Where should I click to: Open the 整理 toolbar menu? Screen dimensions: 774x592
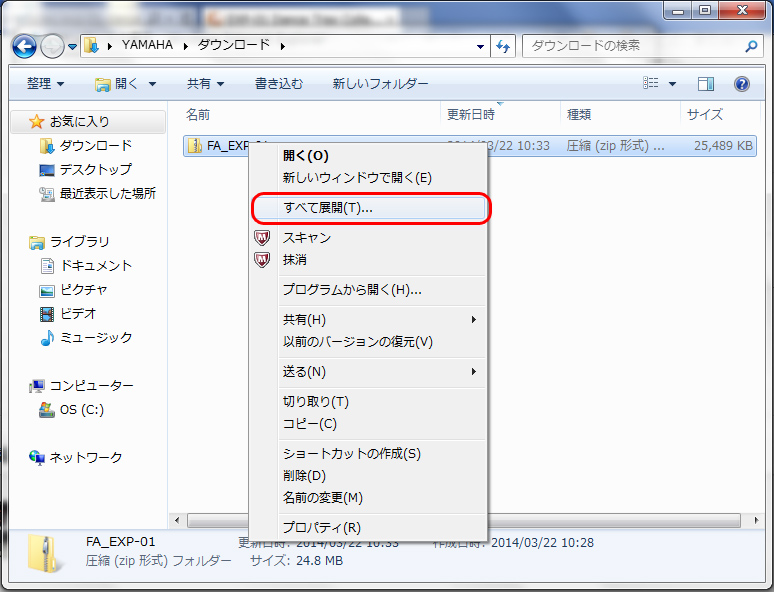[x=45, y=83]
